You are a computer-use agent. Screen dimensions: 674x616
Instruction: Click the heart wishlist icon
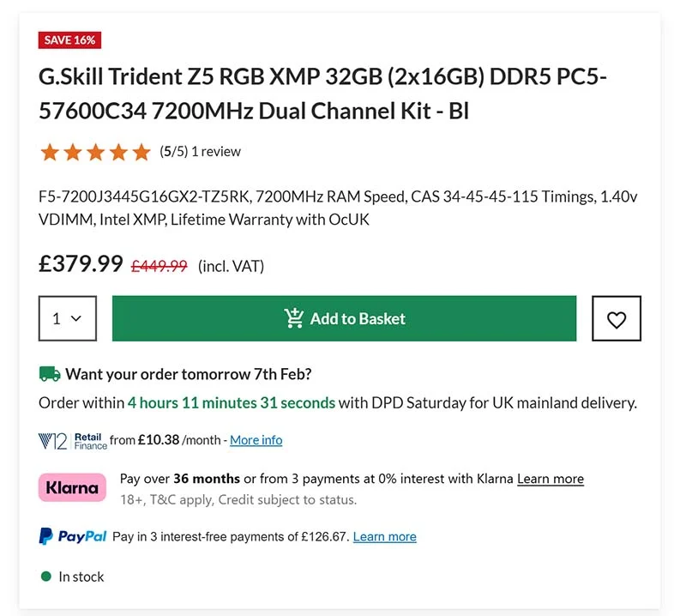[x=616, y=319]
